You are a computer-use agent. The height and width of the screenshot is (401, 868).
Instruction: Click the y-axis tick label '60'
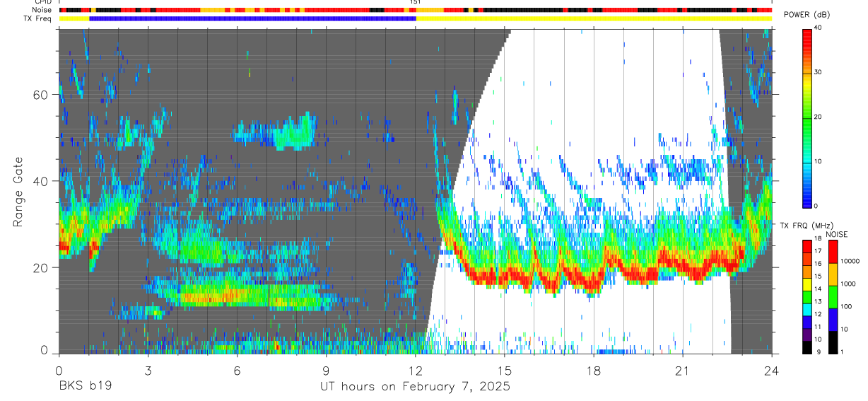pos(42,95)
